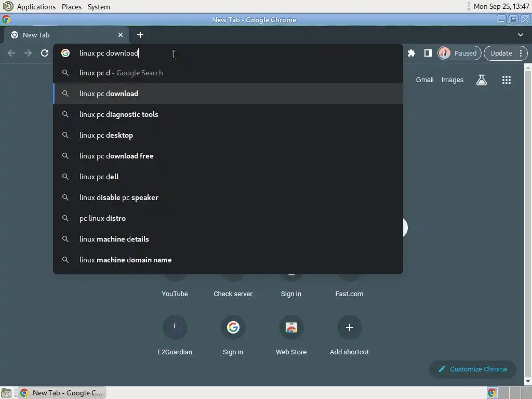Go back using the back arrow

pos(11,54)
